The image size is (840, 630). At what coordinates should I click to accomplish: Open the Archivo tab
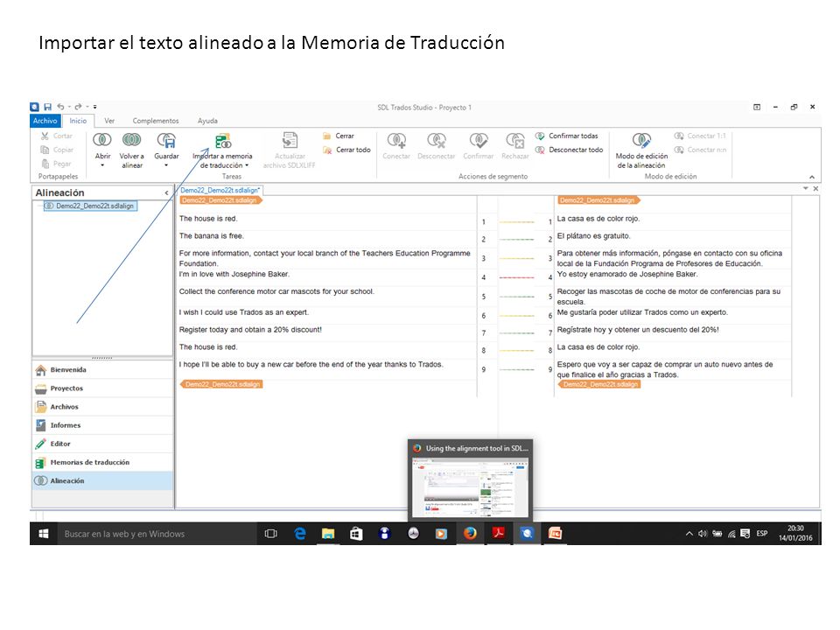coord(45,121)
